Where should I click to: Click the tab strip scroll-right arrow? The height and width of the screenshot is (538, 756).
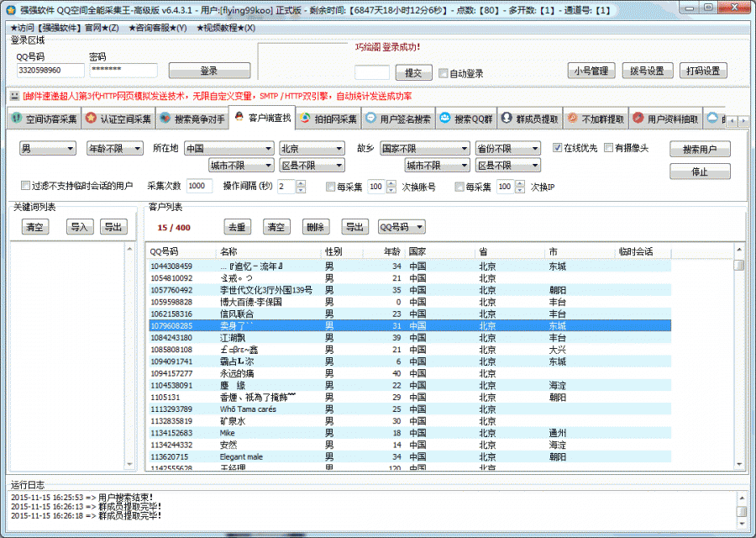[743, 120]
